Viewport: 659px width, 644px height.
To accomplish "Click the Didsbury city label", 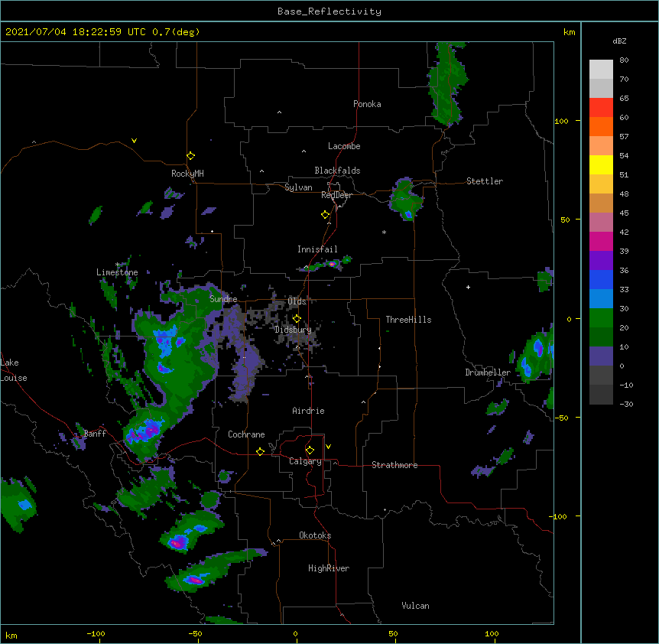I will (293, 330).
